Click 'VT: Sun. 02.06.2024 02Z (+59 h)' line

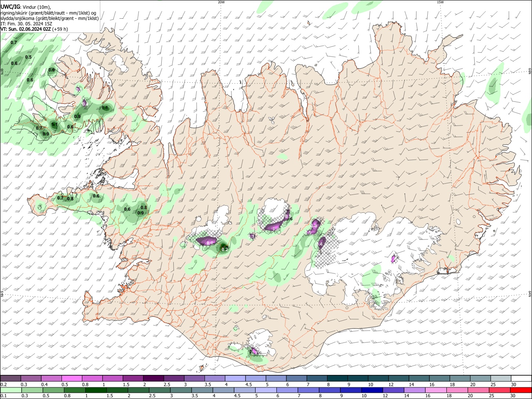coord(34,29)
